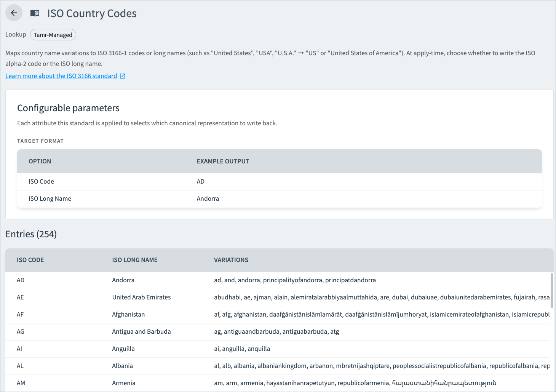This screenshot has height=392, width=556.
Task: Click example output 'AD'
Action: coord(201,181)
